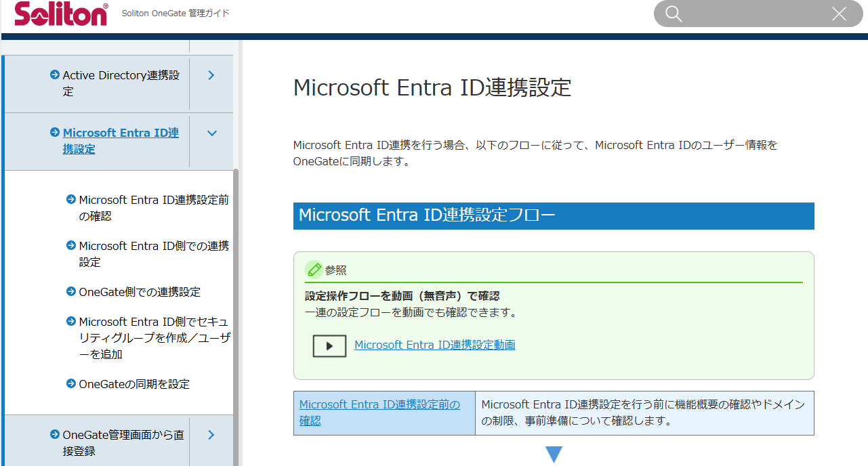The width and height of the screenshot is (868, 466).
Task: Open OneGateの同期を設定 sidebar item
Action: (134, 384)
